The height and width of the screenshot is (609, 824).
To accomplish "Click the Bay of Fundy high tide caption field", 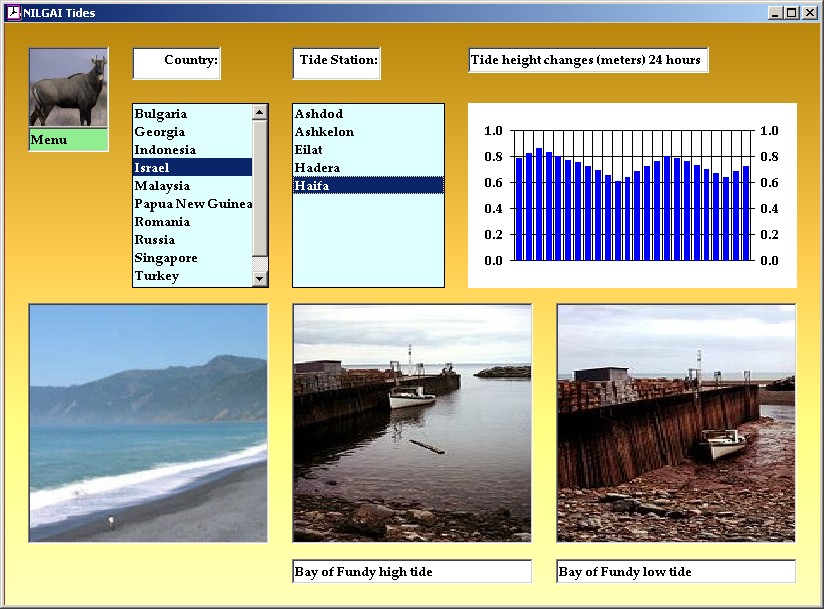I will [412, 572].
